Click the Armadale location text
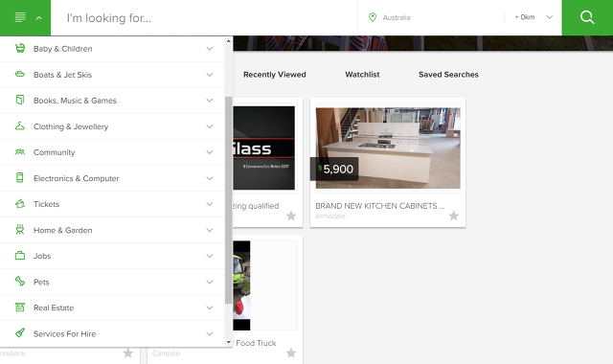Screen dimensions: 613x364 pos(330,216)
